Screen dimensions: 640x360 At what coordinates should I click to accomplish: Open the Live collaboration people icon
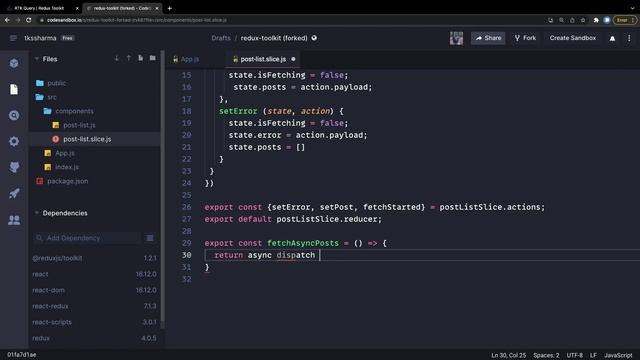pyautogui.click(x=14, y=220)
